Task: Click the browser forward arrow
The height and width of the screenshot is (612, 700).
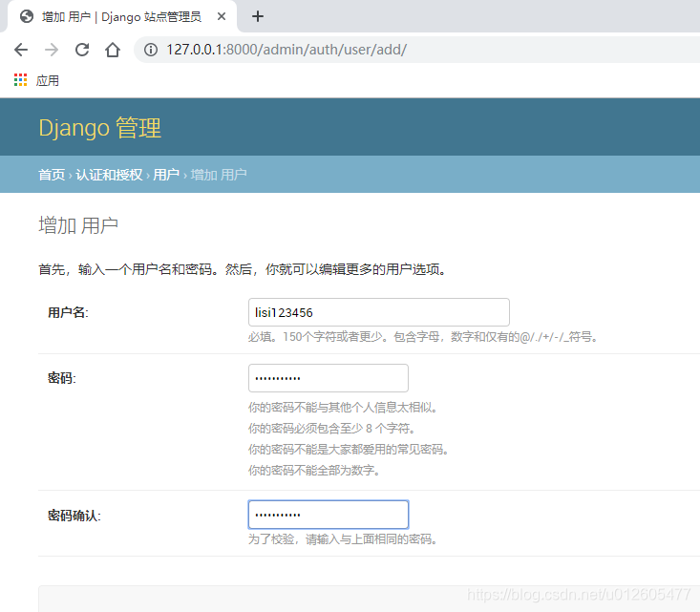Action: [x=52, y=50]
